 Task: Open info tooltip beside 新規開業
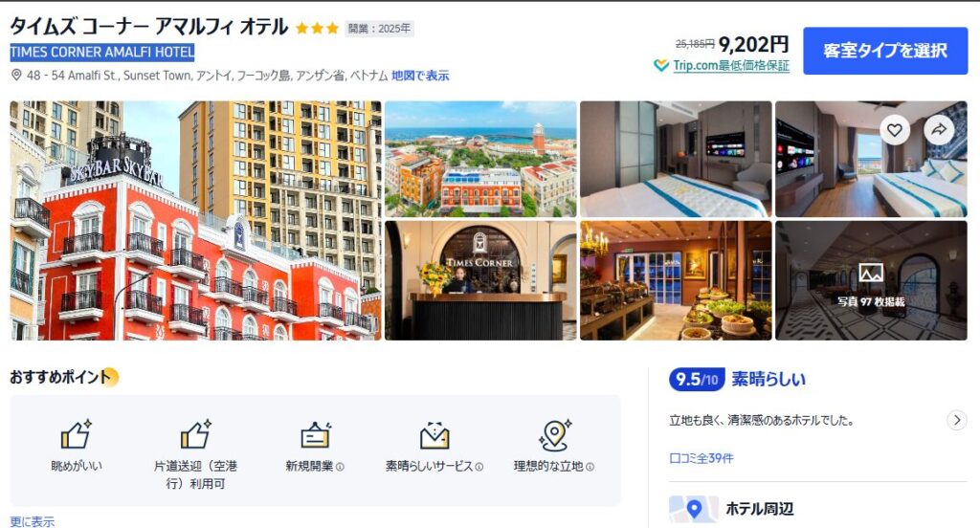point(340,467)
